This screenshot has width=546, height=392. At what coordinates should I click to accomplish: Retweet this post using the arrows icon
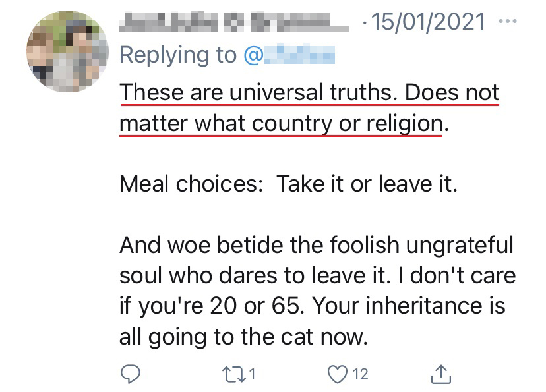coord(229,374)
